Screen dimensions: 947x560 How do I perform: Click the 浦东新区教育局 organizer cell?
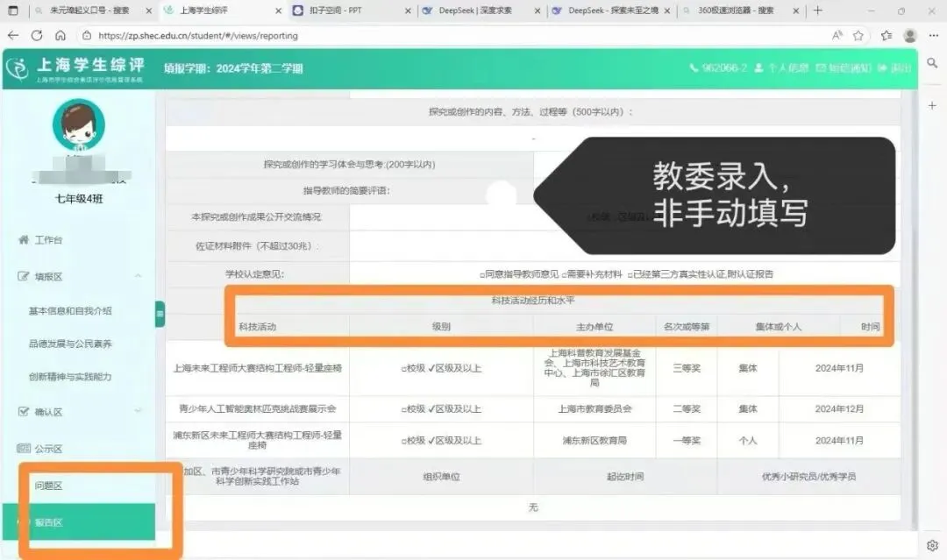coord(595,441)
